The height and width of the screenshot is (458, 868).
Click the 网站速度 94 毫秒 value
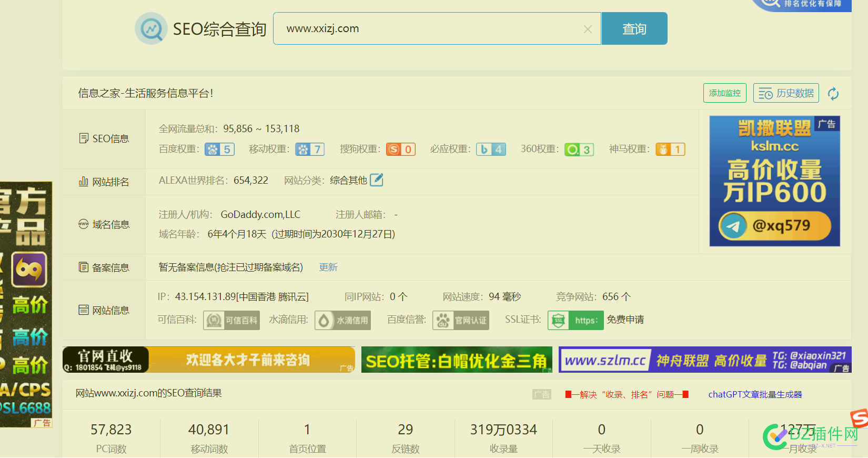point(505,297)
